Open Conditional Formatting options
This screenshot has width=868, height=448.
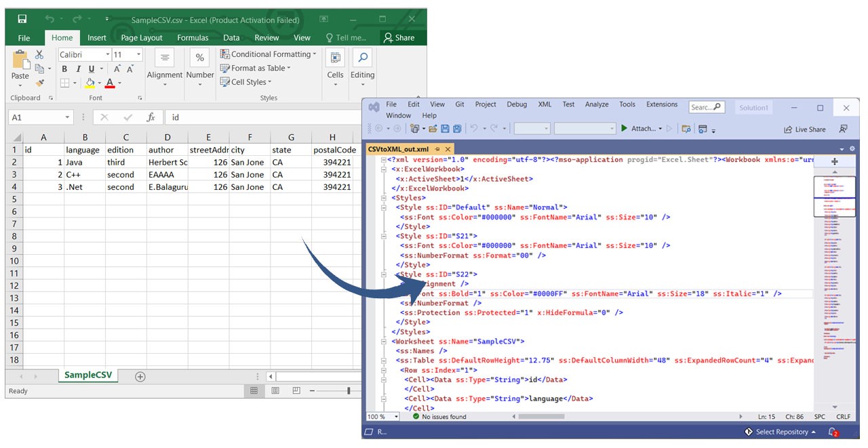coord(268,54)
